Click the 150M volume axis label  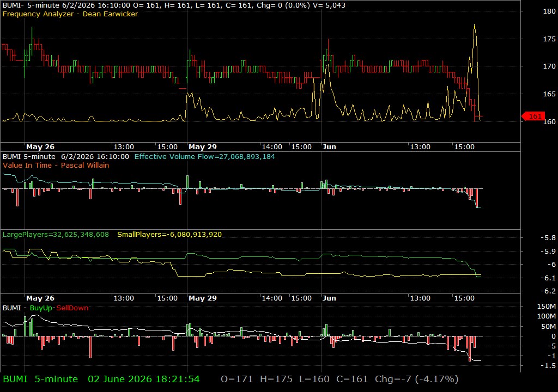click(x=546, y=307)
